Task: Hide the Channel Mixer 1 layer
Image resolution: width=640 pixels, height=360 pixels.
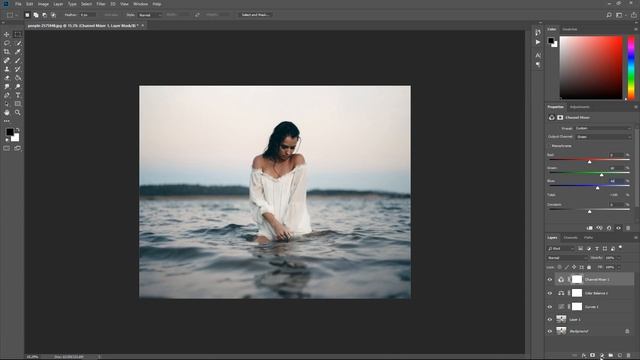Action: click(x=550, y=280)
